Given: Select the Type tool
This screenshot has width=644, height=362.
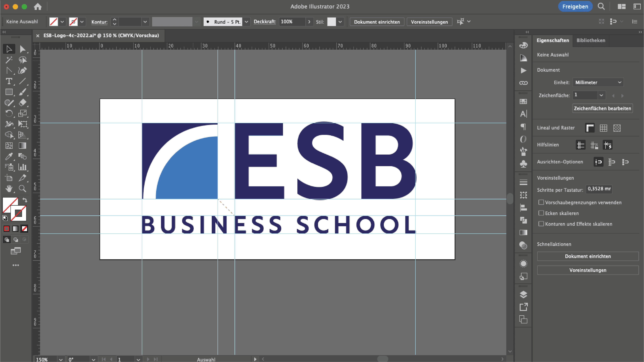Looking at the screenshot, I should point(9,81).
